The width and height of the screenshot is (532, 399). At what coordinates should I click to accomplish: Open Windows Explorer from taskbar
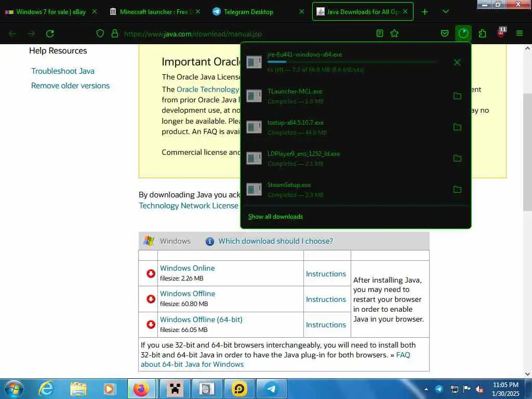click(x=78, y=389)
